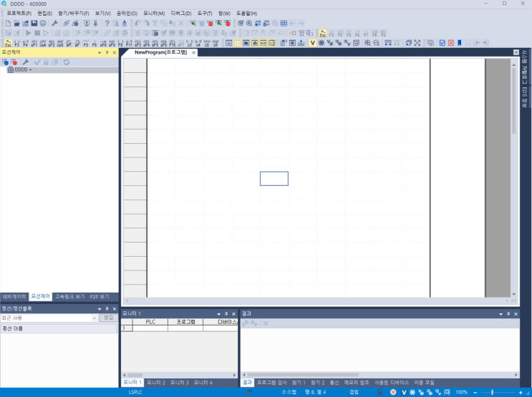Click the selected ladder editor cell
Screen dimensions: 532x397
tap(274, 179)
